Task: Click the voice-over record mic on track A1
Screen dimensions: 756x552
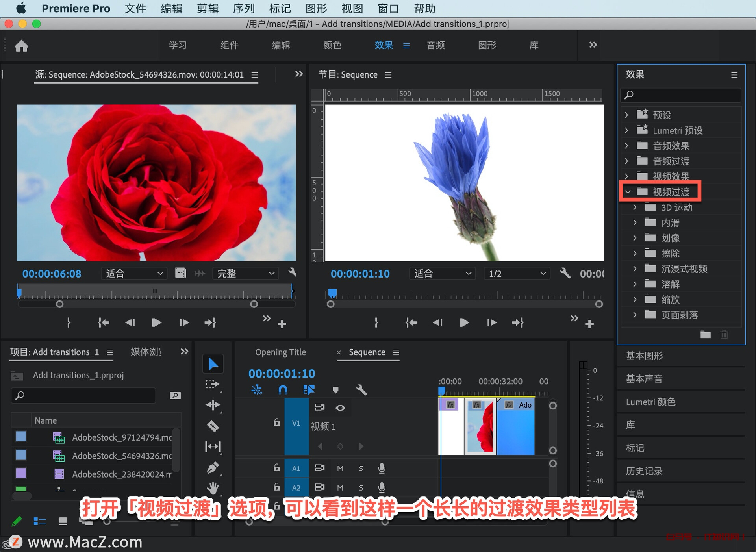Action: click(x=381, y=468)
